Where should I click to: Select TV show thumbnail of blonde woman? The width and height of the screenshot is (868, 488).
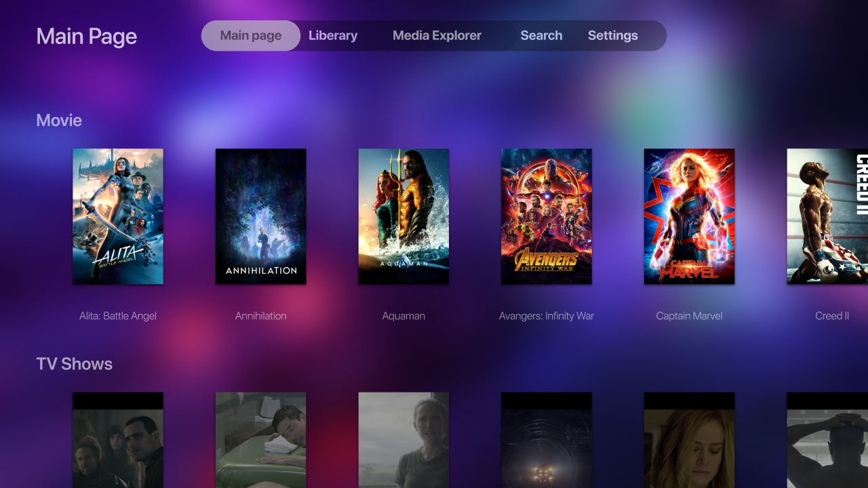click(x=690, y=440)
